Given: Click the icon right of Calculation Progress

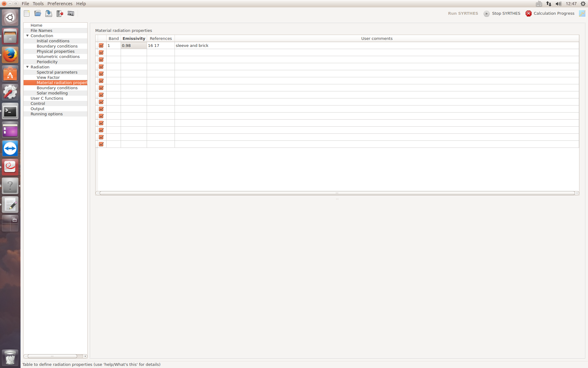Looking at the screenshot, I should pyautogui.click(x=582, y=13).
